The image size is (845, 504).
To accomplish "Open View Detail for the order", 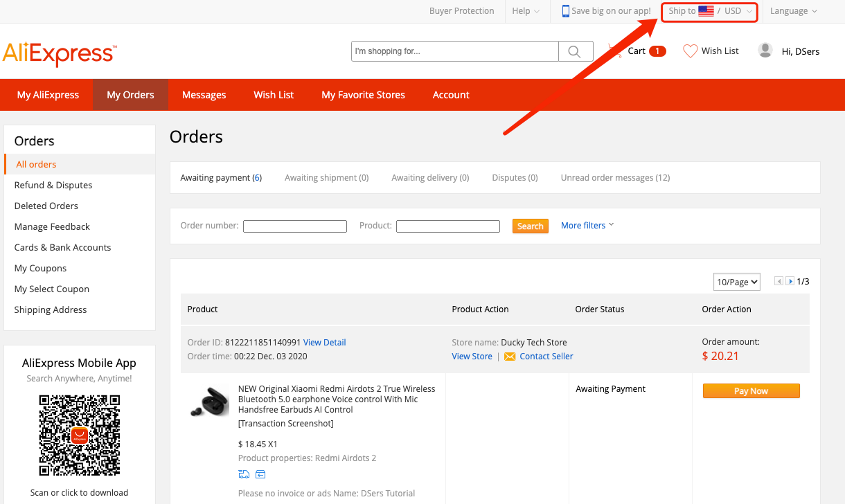I will point(324,343).
